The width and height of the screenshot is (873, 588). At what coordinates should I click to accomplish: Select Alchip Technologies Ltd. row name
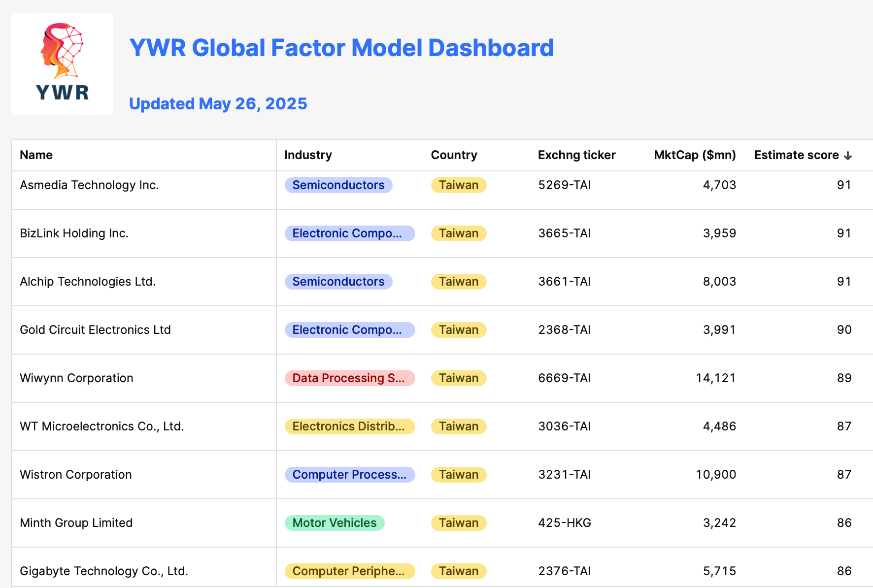(88, 282)
